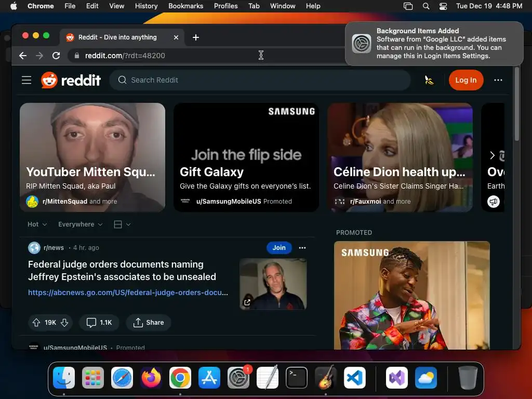
Task: Click the r/news community avatar
Action: pos(34,248)
